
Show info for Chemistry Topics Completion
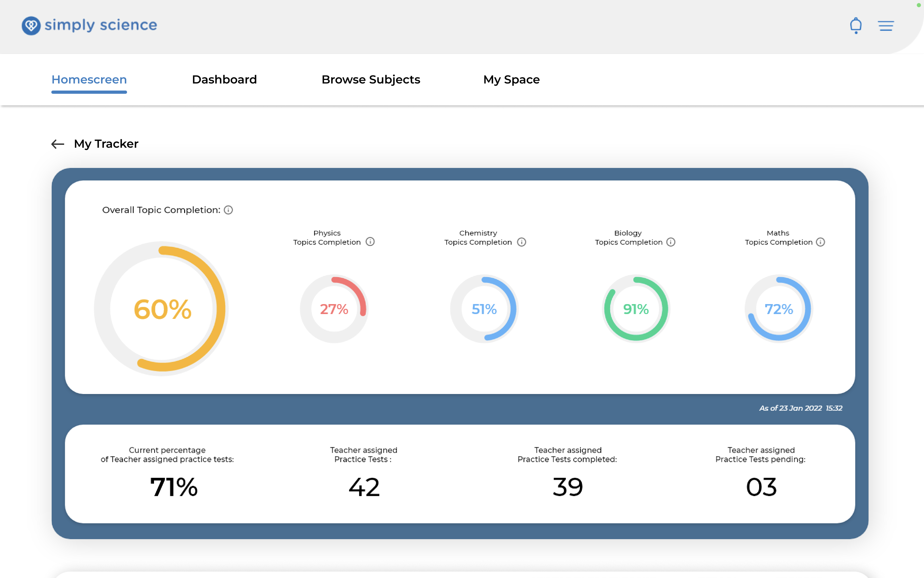point(522,242)
